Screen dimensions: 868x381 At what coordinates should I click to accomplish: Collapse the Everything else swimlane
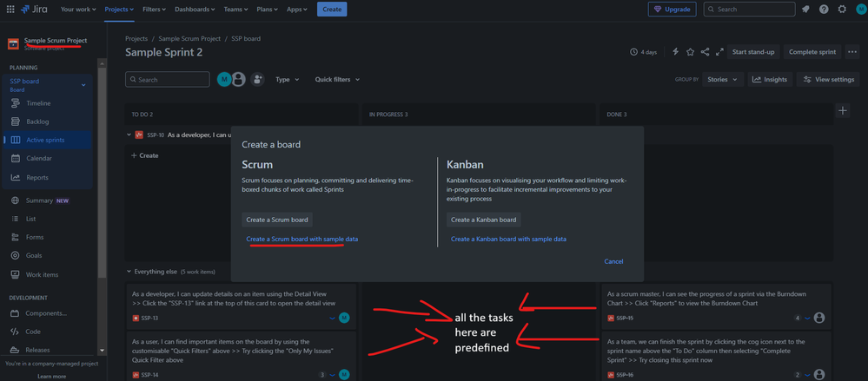tap(129, 272)
